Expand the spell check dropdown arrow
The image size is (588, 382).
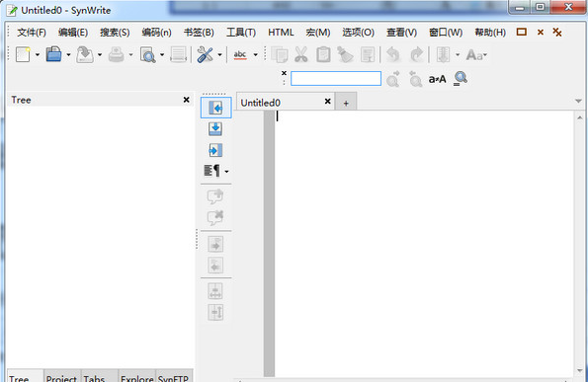tap(255, 55)
